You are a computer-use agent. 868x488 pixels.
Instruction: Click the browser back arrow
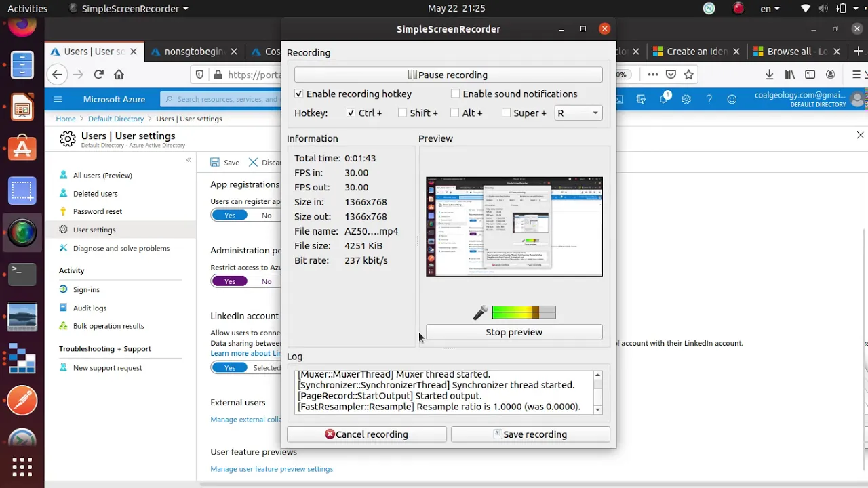click(x=57, y=75)
